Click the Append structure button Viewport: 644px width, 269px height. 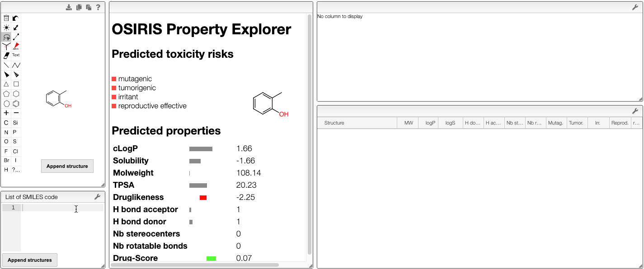click(x=67, y=166)
